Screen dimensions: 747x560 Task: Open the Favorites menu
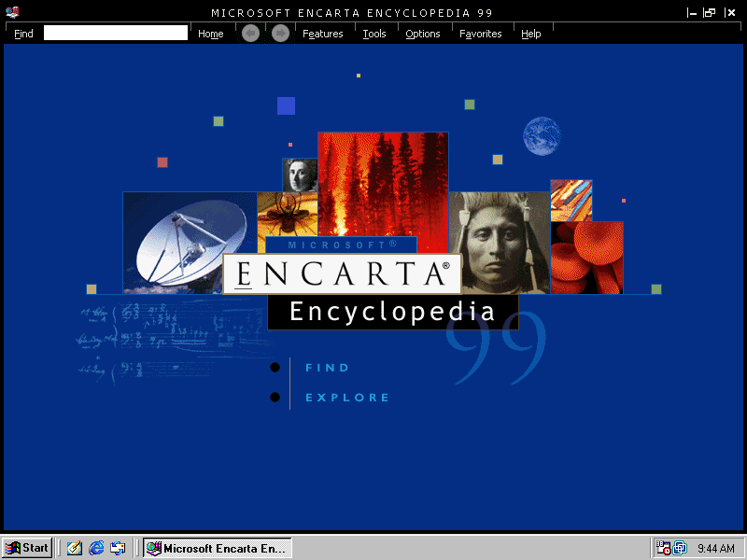tap(481, 33)
